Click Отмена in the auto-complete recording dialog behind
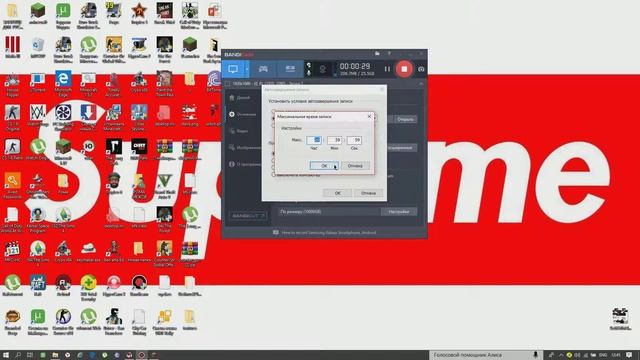 click(x=368, y=193)
